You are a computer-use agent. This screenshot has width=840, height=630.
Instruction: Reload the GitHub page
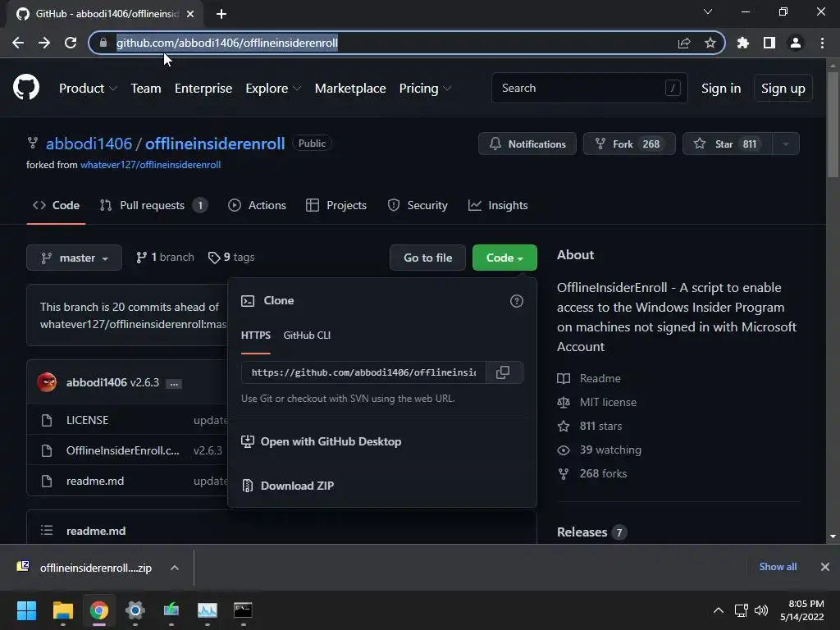tap(71, 43)
